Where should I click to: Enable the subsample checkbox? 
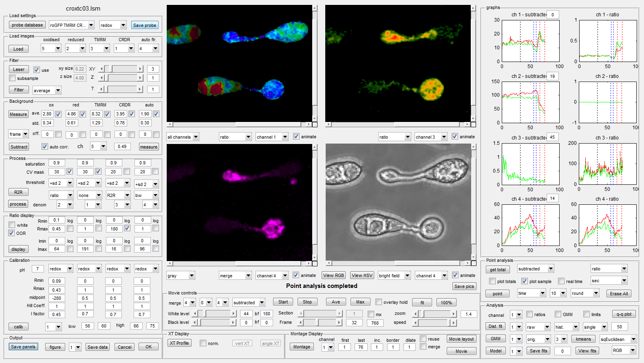(12, 78)
